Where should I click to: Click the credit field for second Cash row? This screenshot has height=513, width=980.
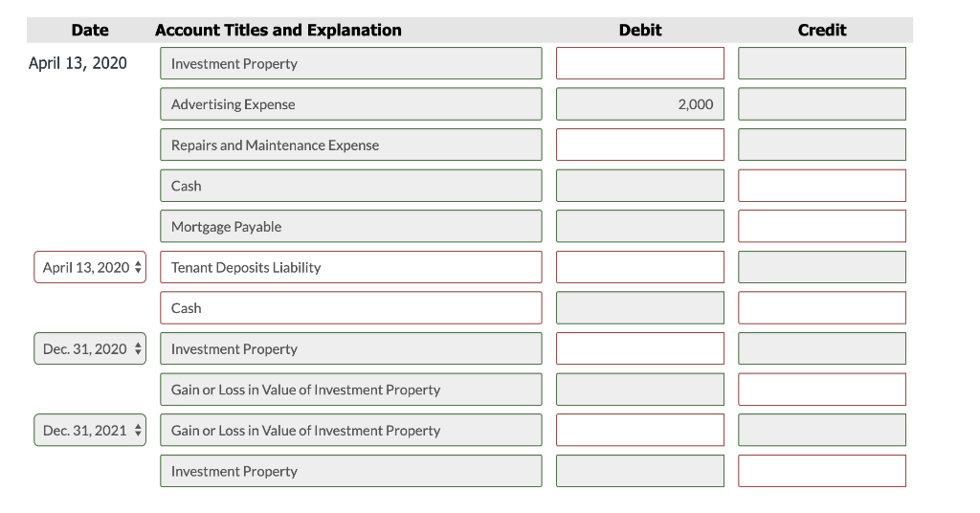[x=822, y=308]
